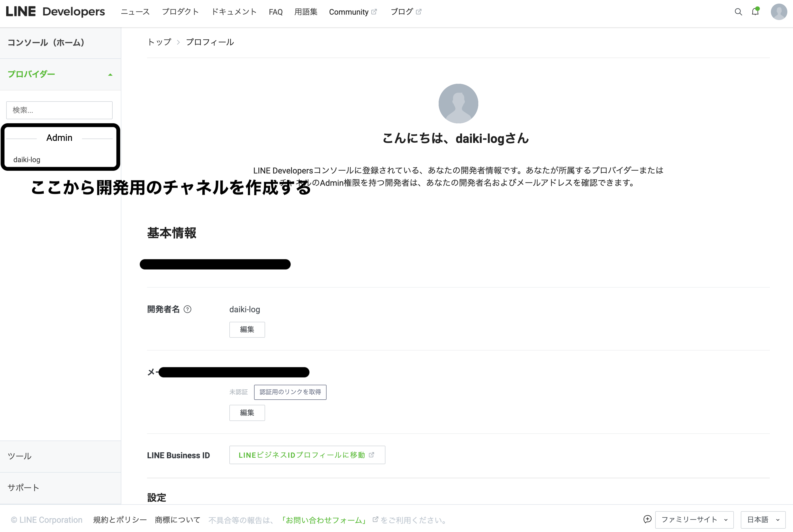Click the help icon beside 開発者名

[187, 309]
